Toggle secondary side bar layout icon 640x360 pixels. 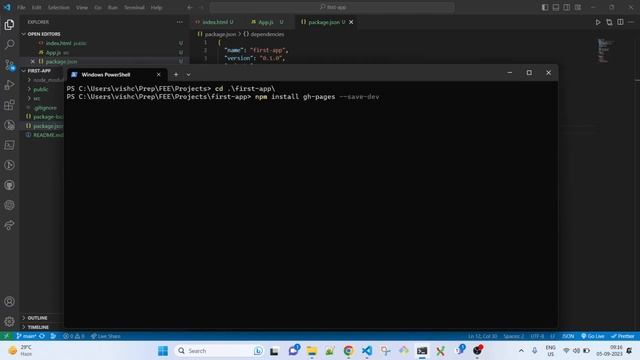[x=567, y=7]
